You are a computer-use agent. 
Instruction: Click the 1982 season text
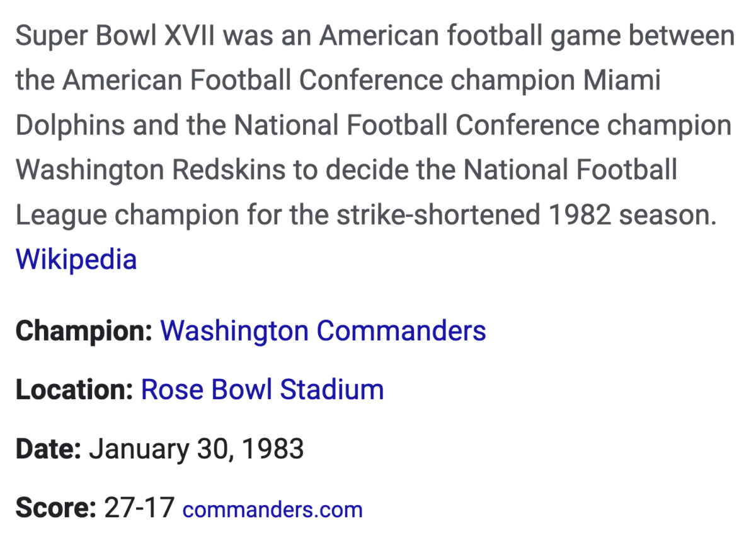[633, 215]
